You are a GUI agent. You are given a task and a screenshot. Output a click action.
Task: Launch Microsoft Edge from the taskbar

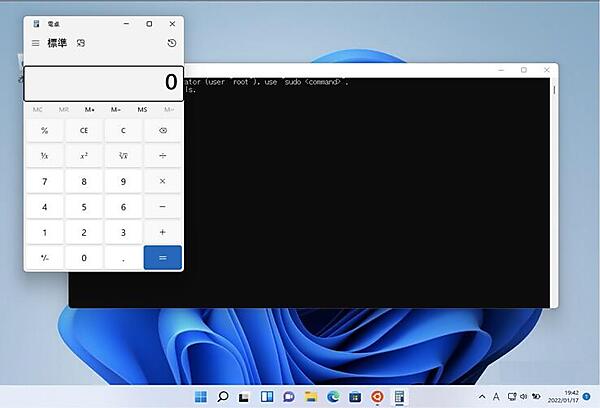(333, 397)
